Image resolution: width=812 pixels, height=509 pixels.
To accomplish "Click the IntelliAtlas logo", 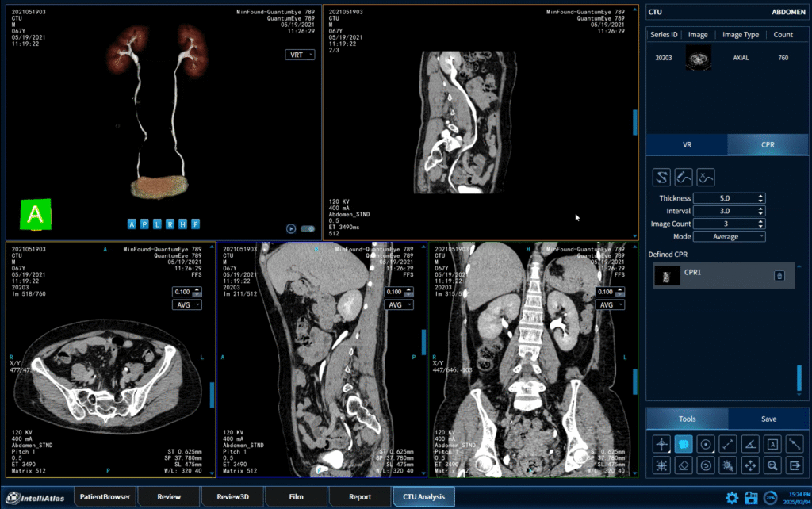I will 35,498.
